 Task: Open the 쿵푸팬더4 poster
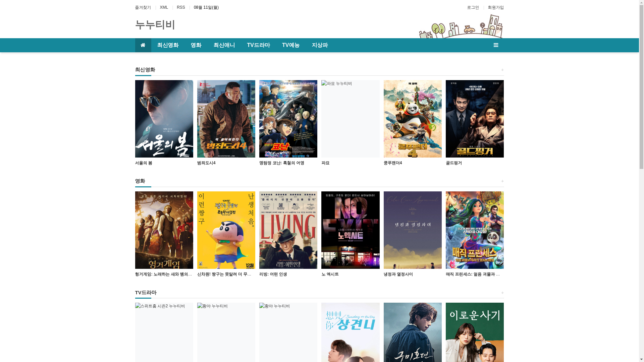tap(413, 119)
